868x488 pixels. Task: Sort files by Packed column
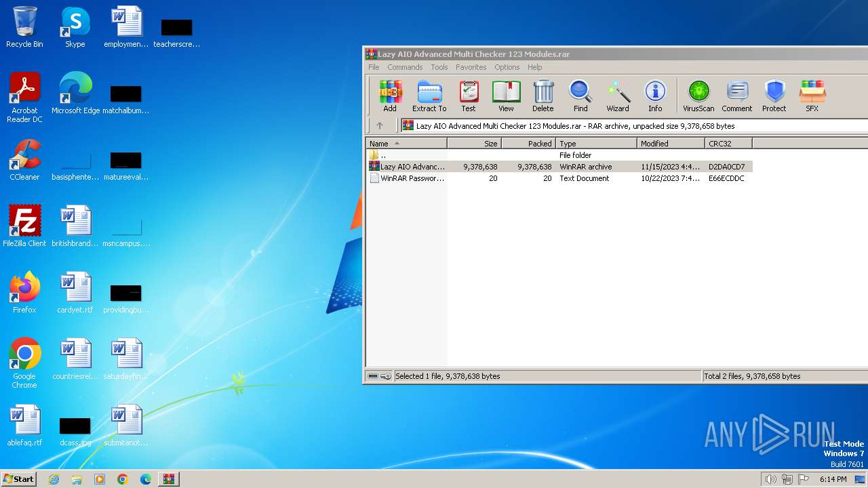click(x=528, y=143)
